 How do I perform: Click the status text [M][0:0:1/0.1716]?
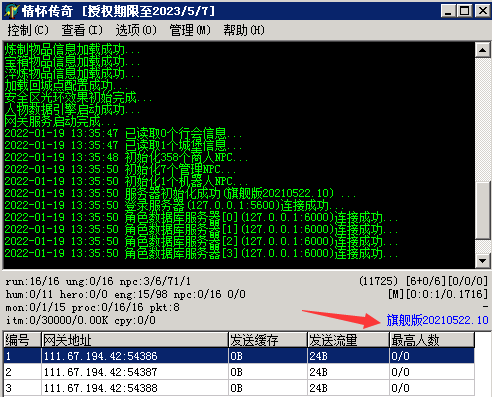coord(438,294)
